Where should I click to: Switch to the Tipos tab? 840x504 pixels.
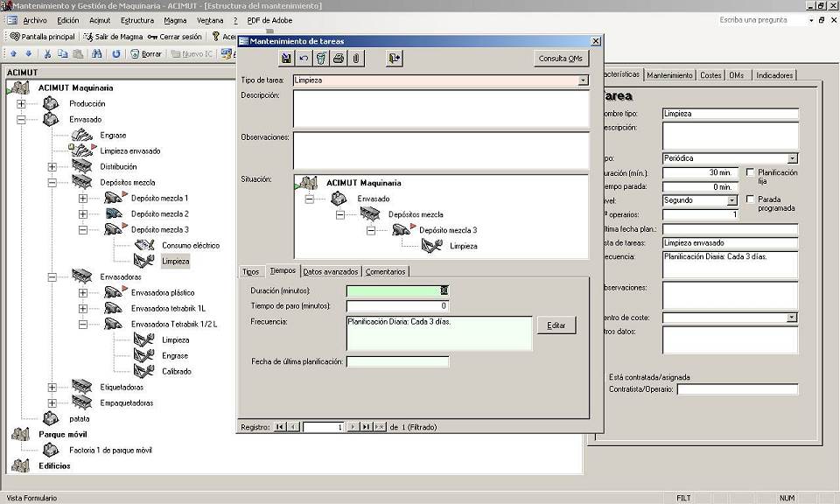point(251,271)
